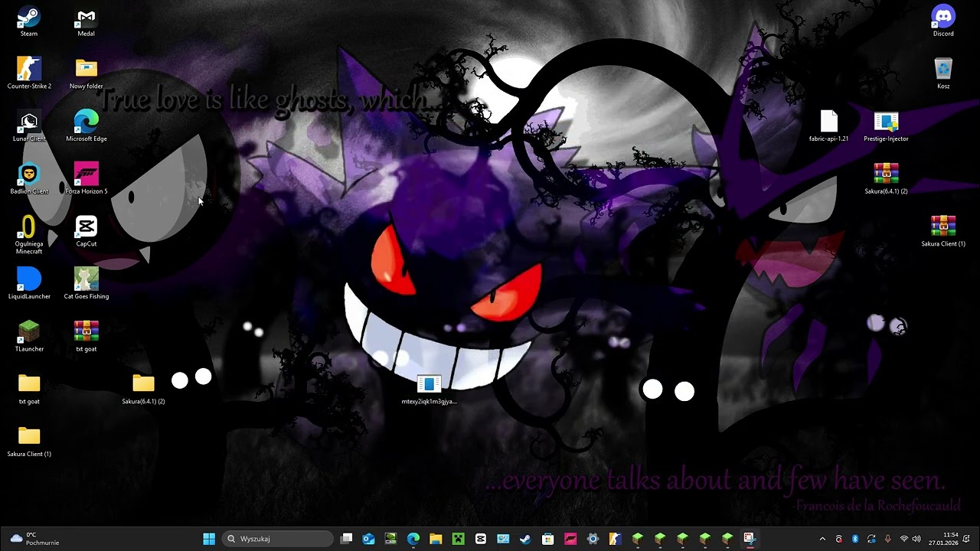Select the Discord desktop shortcut

coord(943,21)
